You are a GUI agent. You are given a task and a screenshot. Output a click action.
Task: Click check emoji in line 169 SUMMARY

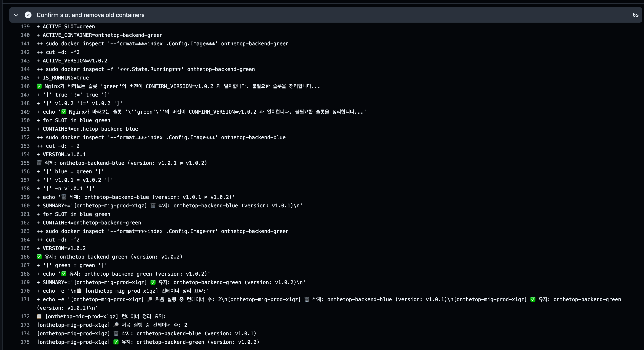point(153,282)
